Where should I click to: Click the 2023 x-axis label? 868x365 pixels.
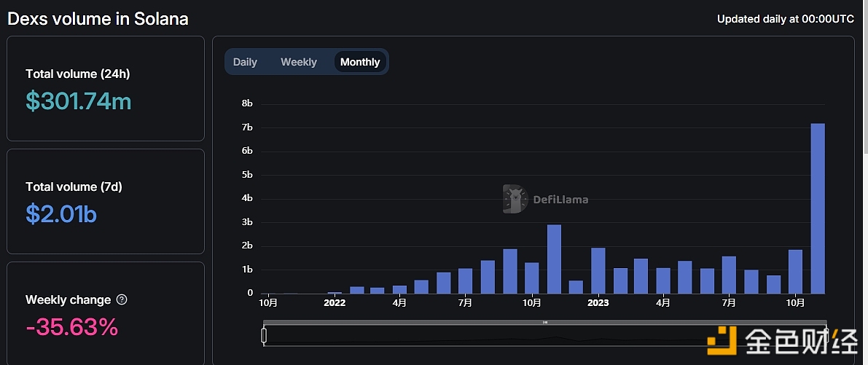point(598,302)
